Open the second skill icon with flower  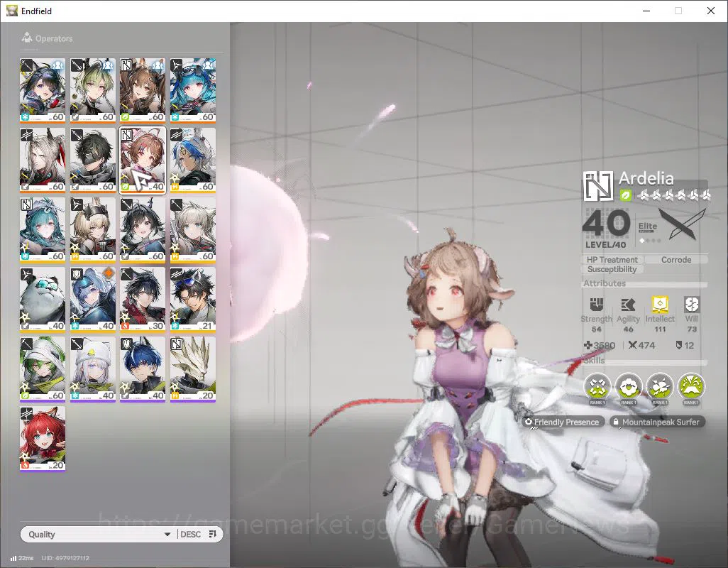629,386
